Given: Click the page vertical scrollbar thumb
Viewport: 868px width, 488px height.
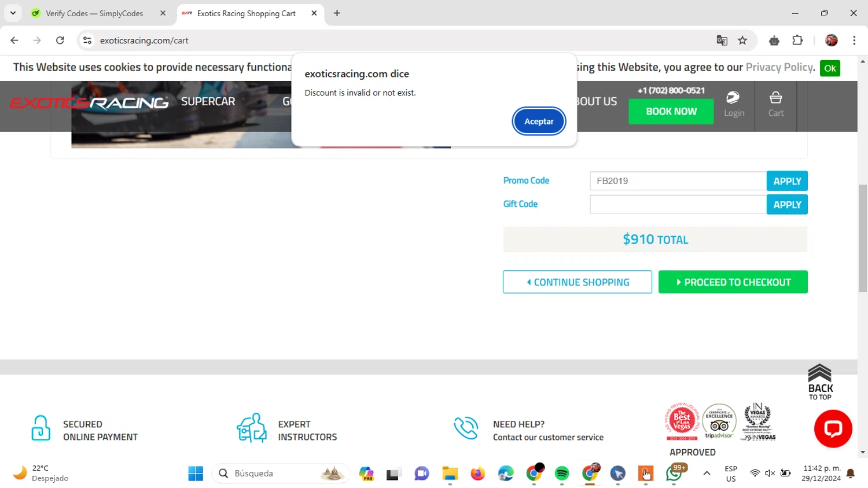Looking at the screenshot, I should tap(863, 239).
